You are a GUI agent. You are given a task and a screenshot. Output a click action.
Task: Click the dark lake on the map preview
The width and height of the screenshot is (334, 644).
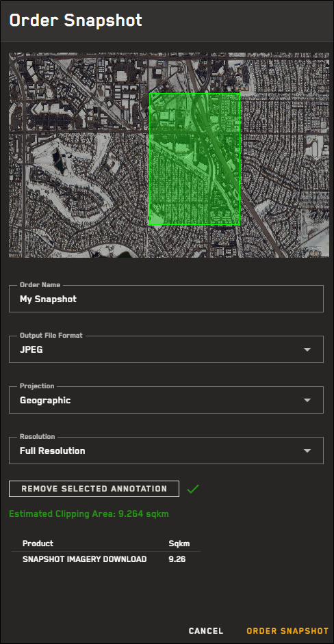tap(60, 161)
